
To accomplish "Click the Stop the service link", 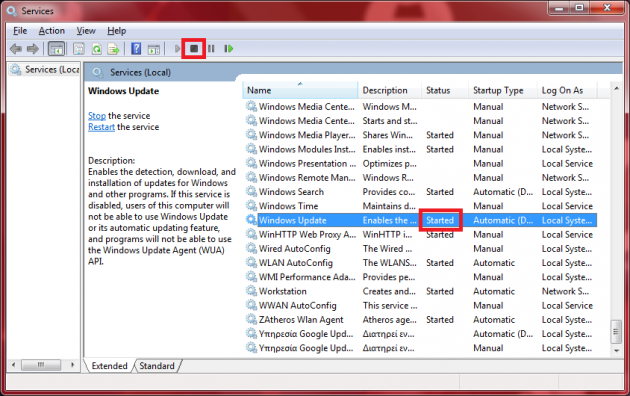I will pyautogui.click(x=97, y=116).
